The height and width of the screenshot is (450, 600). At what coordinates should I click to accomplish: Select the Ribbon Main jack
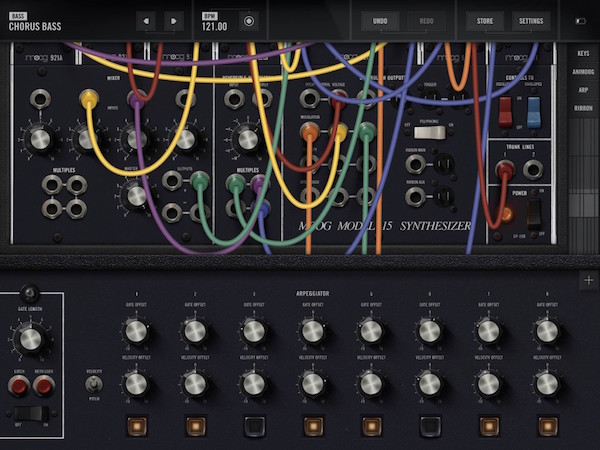pyautogui.click(x=415, y=164)
